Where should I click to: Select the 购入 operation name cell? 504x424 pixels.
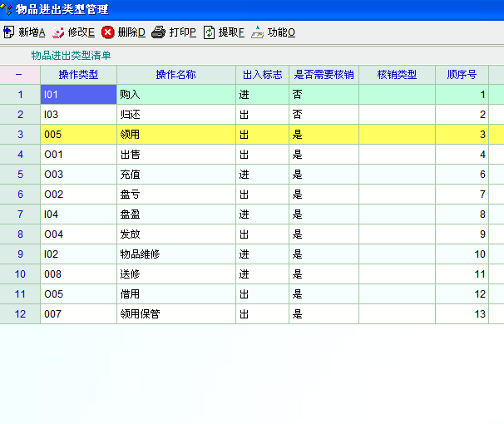pyautogui.click(x=175, y=94)
